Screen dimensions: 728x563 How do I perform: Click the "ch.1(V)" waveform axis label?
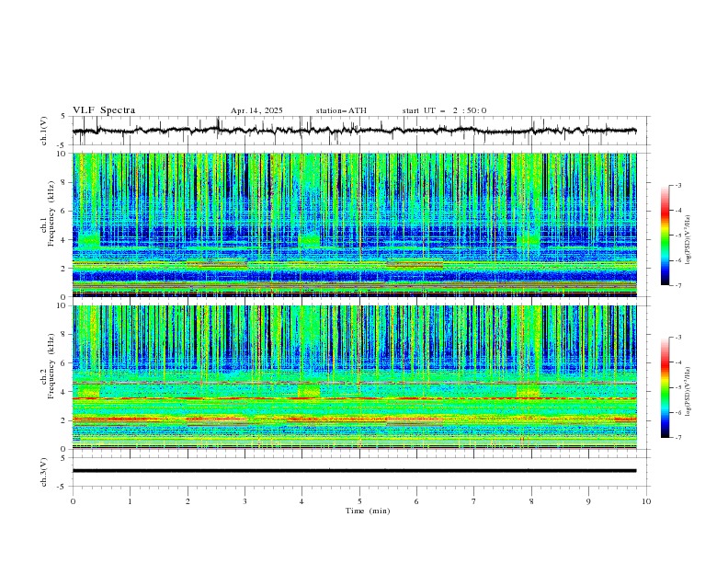click(x=44, y=131)
